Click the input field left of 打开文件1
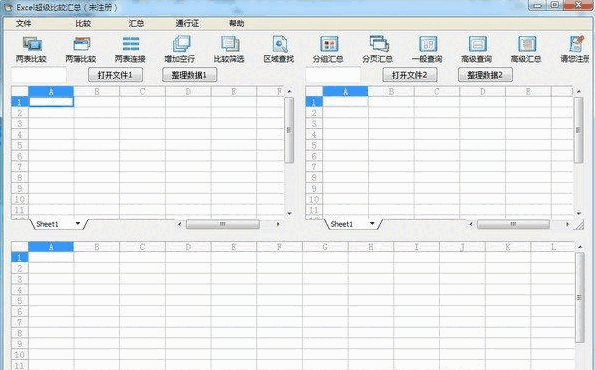Viewport: 595px width, 370px height. tap(39, 75)
